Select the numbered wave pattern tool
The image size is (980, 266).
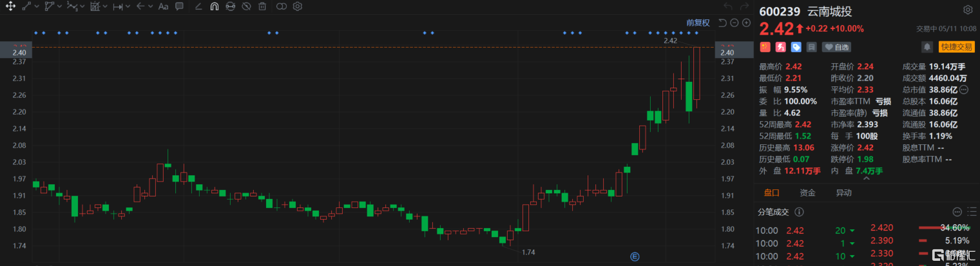(72, 6)
